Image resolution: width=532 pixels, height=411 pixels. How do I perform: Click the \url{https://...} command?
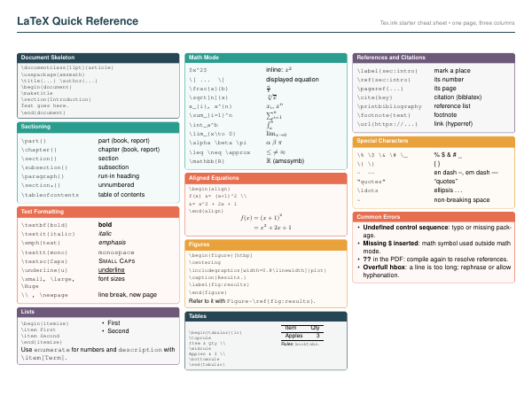[x=387, y=124]
